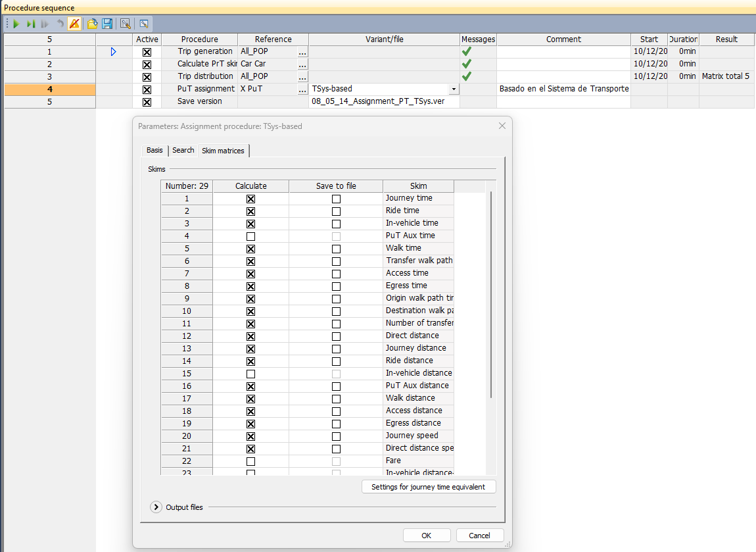Click the undo arrow icon in toolbar
The width and height of the screenshot is (756, 552).
60,24
